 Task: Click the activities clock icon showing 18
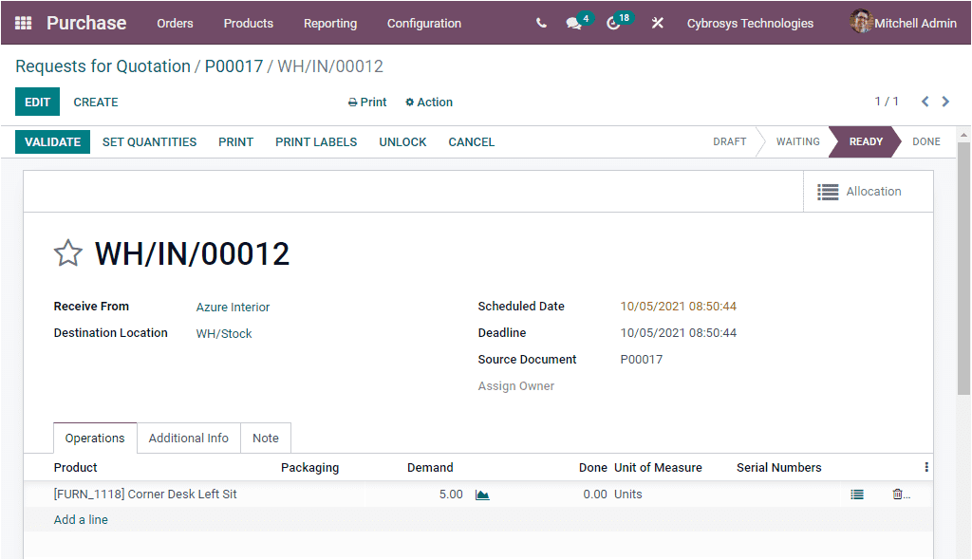[613, 23]
